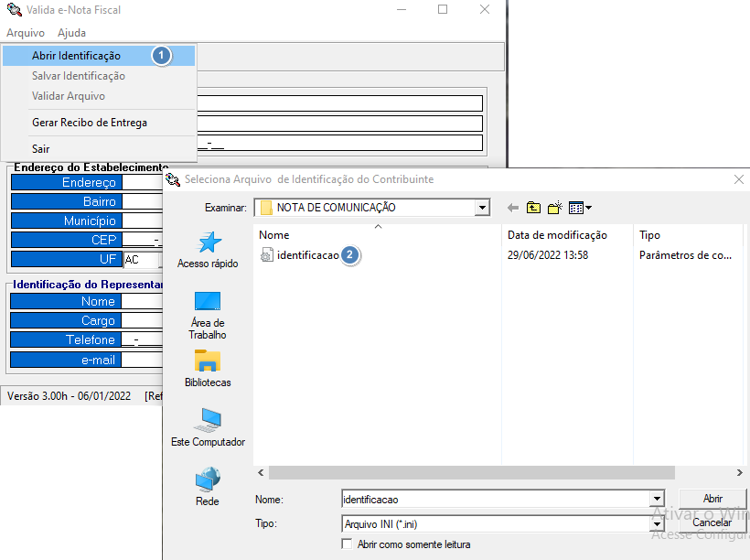Click the Telefone input field

[142, 339]
